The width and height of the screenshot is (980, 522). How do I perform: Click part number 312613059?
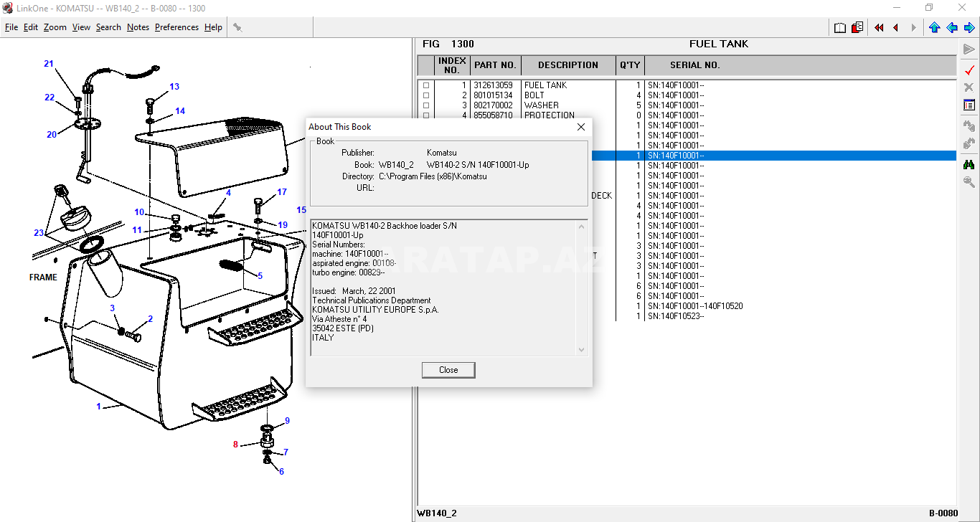pos(493,85)
